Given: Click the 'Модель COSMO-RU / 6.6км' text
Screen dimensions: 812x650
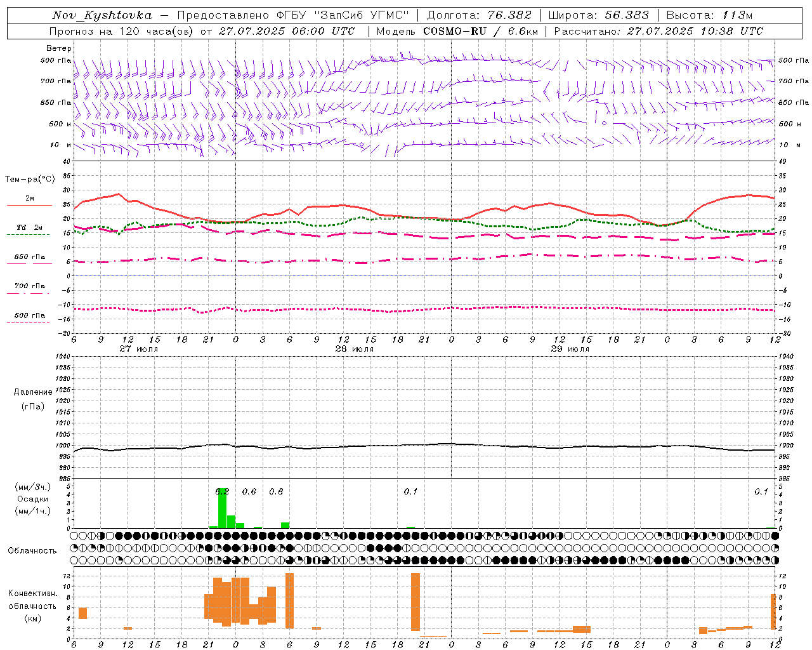Looking at the screenshot, I should tap(456, 31).
